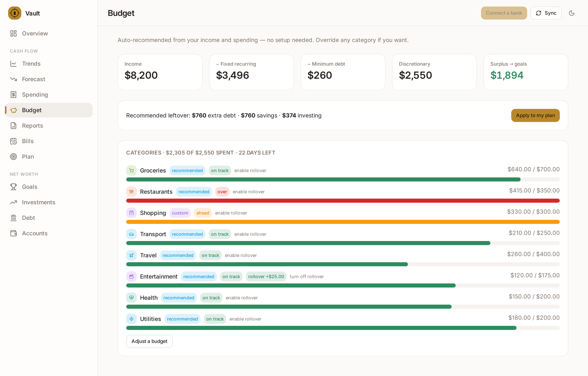
Task: Click the Reports document icon
Action: tap(13, 126)
